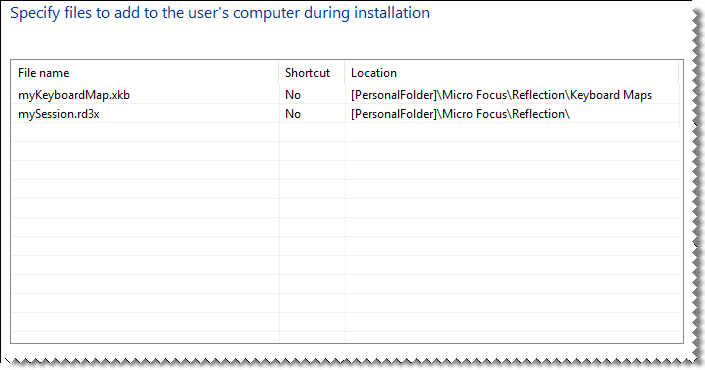Click divider between File name and Shortcut headers
Viewport: 705px width, 370px height.
tap(279, 73)
